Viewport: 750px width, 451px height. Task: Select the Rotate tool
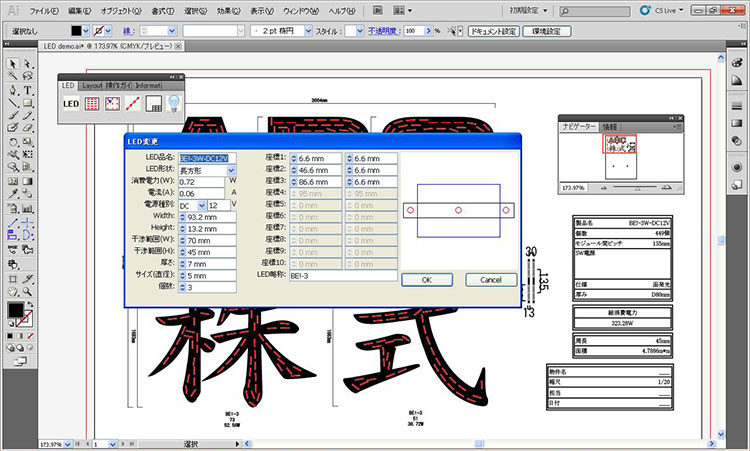click(x=13, y=142)
